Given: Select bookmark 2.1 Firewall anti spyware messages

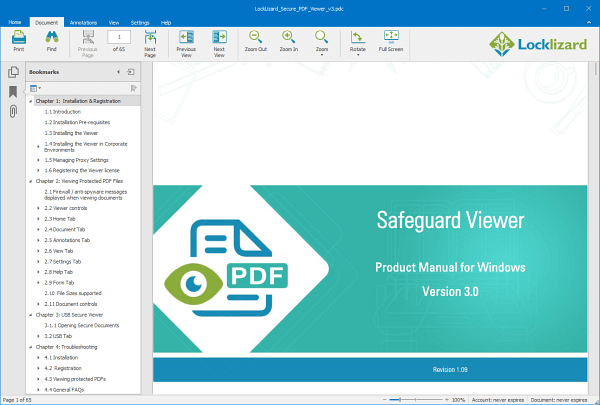Looking at the screenshot, I should pos(85,195).
